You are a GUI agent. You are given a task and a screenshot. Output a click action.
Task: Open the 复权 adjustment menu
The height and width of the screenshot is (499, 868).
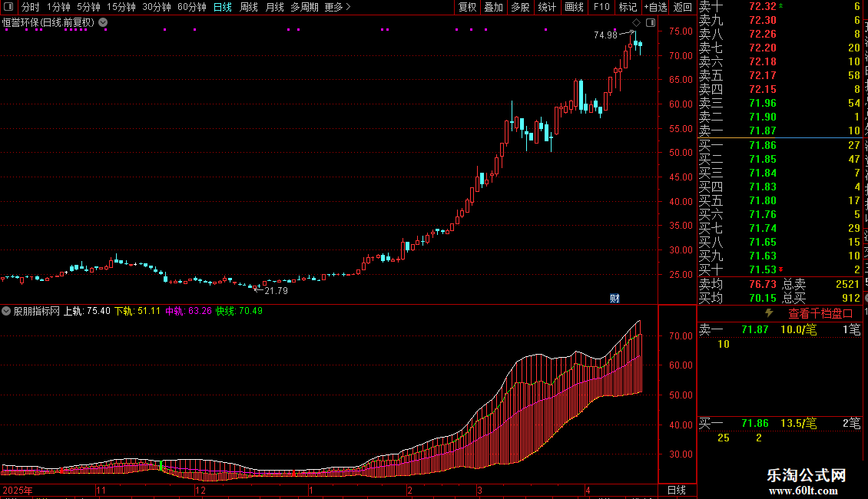point(467,7)
